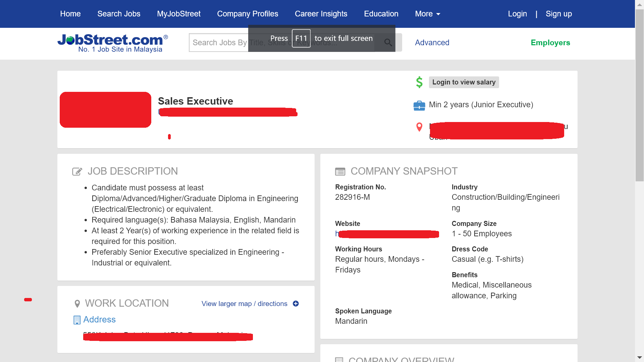The image size is (644, 362).
Task: Click the WORK LOCATION heading
Action: coord(127,303)
